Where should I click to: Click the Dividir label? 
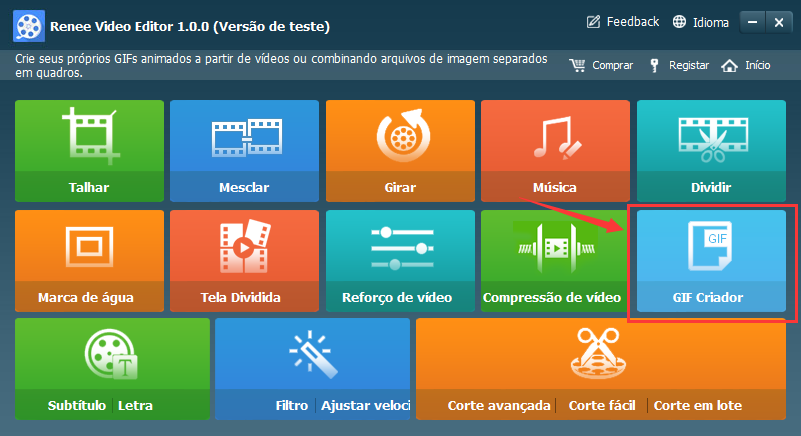point(711,188)
